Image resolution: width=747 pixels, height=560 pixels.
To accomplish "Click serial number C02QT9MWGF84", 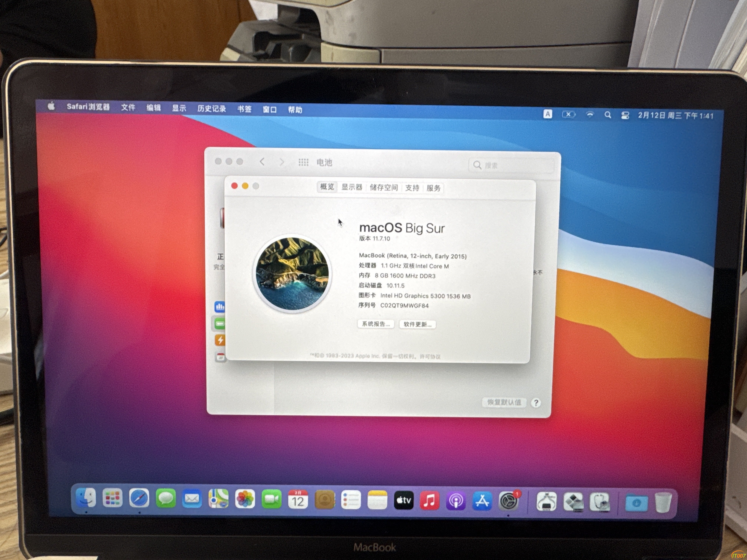I will [404, 306].
